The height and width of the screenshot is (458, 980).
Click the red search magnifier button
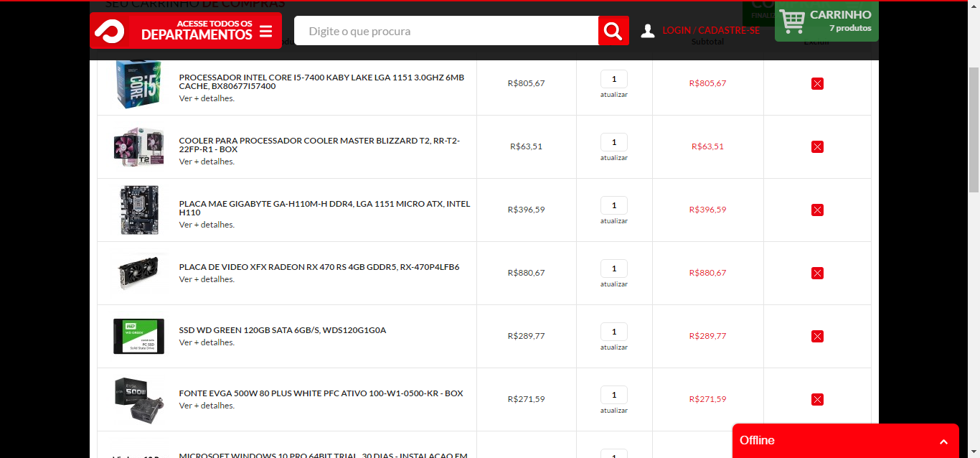tap(613, 31)
